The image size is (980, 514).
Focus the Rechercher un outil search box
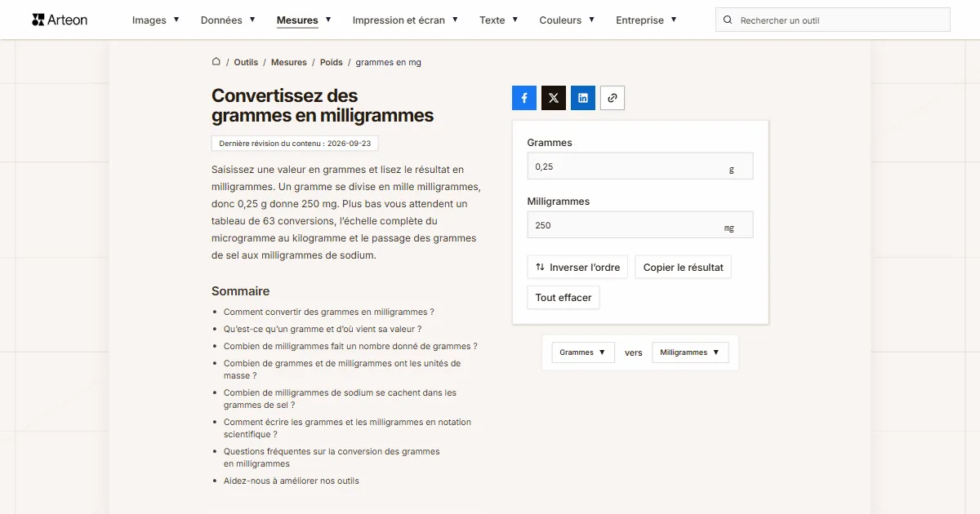[x=833, y=20]
